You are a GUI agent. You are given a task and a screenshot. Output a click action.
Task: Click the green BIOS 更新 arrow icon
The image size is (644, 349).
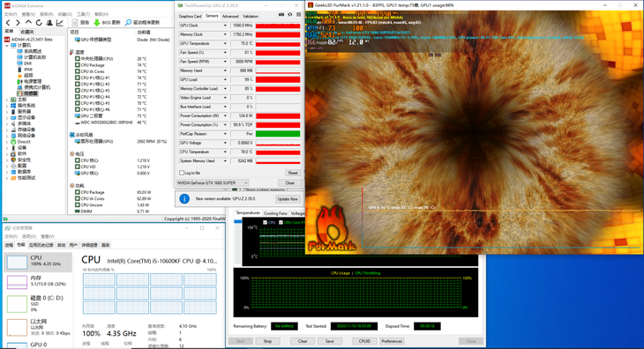[x=97, y=23]
